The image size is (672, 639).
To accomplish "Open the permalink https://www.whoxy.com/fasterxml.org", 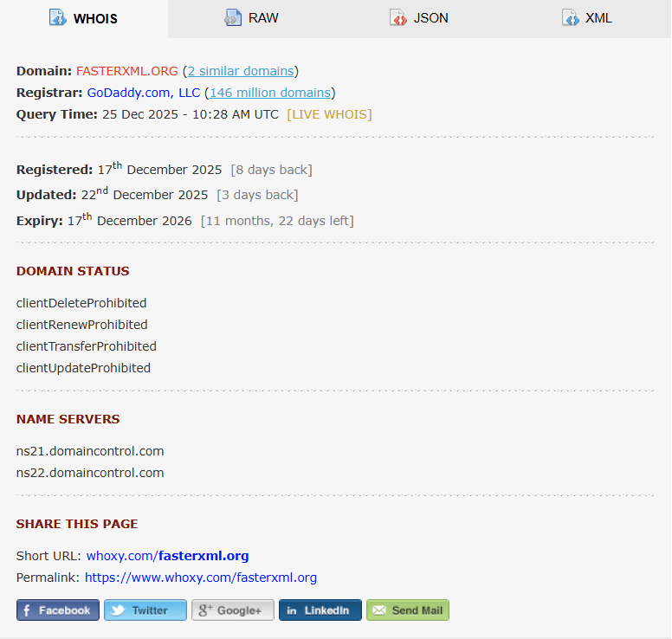I will coord(201,578).
